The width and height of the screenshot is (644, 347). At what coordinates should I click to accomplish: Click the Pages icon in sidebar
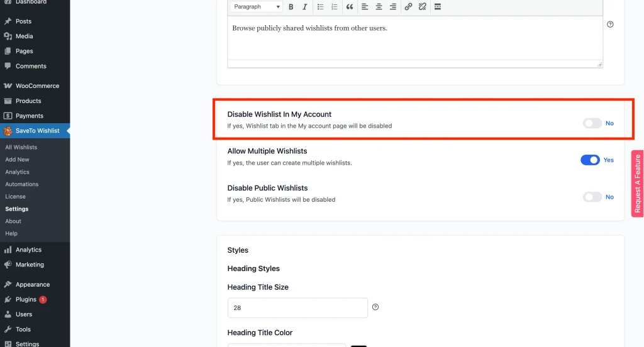(x=8, y=51)
